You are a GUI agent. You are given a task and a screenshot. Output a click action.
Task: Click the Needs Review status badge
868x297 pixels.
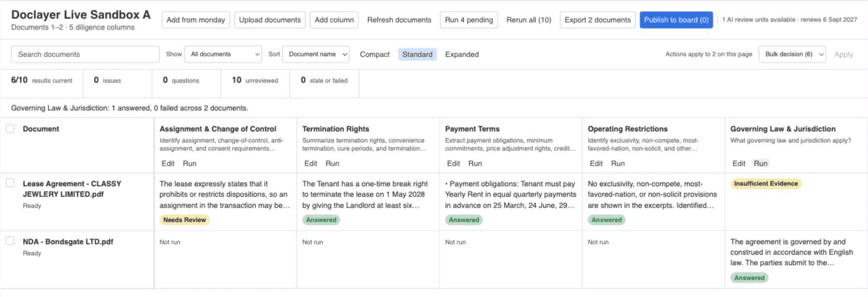[x=184, y=220]
